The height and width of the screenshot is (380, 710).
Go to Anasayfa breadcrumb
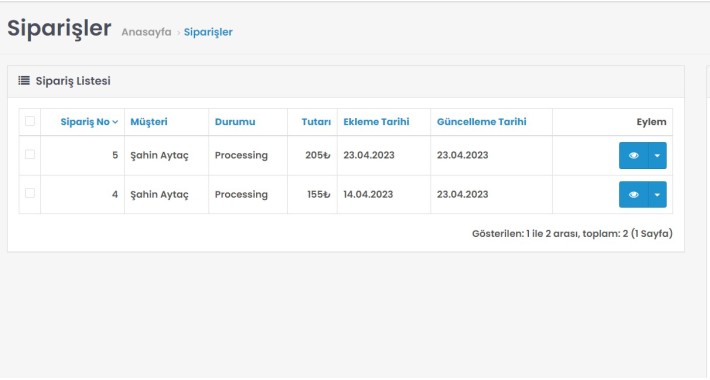[146, 32]
